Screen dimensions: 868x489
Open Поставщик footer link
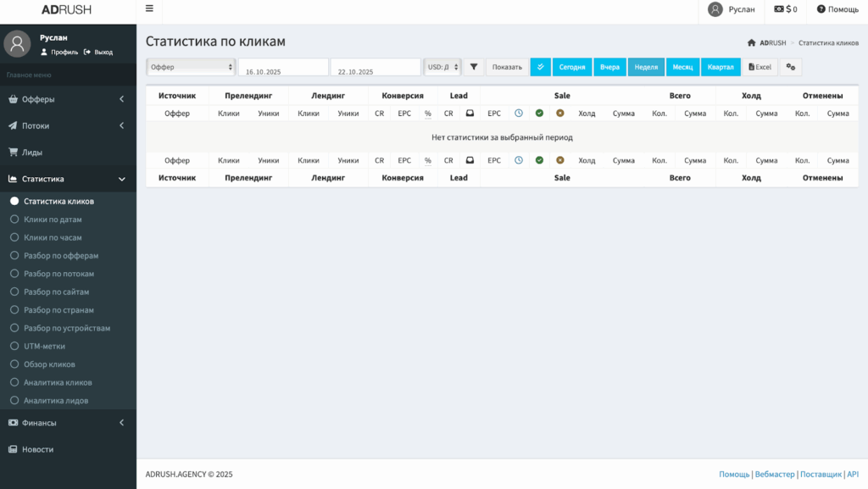tap(821, 474)
